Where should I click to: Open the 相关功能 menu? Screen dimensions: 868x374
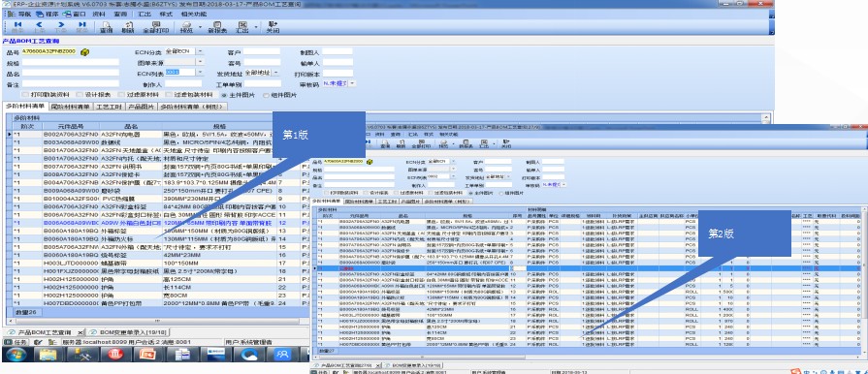[x=194, y=14]
